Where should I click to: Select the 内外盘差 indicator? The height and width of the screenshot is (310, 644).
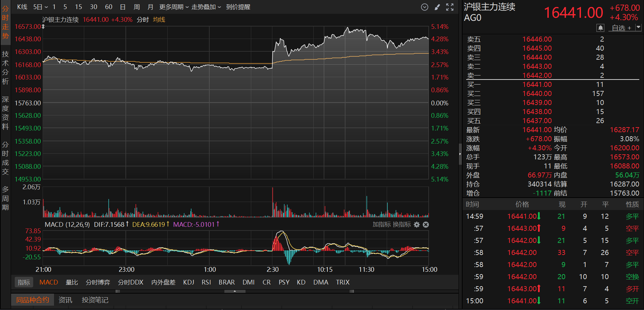point(163,282)
